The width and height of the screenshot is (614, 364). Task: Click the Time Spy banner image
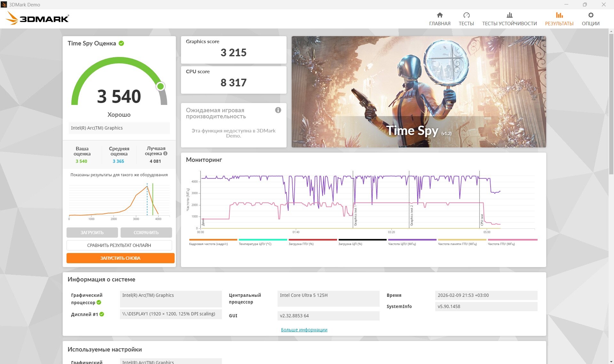point(419,92)
